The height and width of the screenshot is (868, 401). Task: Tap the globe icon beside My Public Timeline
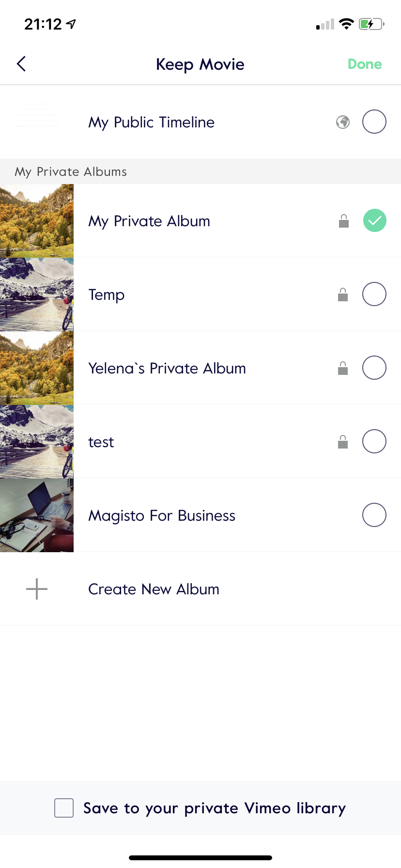coord(343,122)
